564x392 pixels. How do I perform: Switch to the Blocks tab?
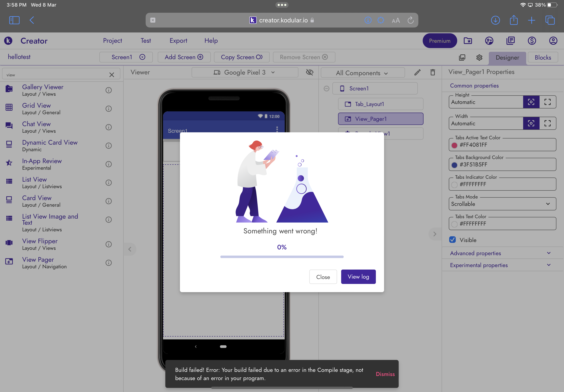[543, 58]
